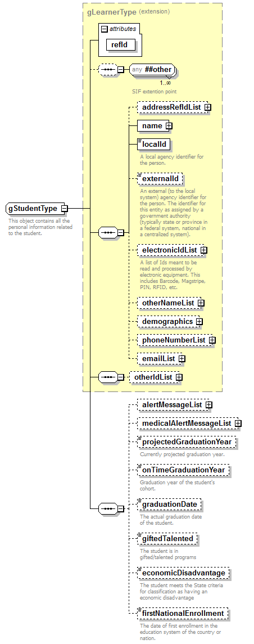Viewport: 254px width, 644px height.
Task: Expand the otherNameList element
Action: [201, 303]
